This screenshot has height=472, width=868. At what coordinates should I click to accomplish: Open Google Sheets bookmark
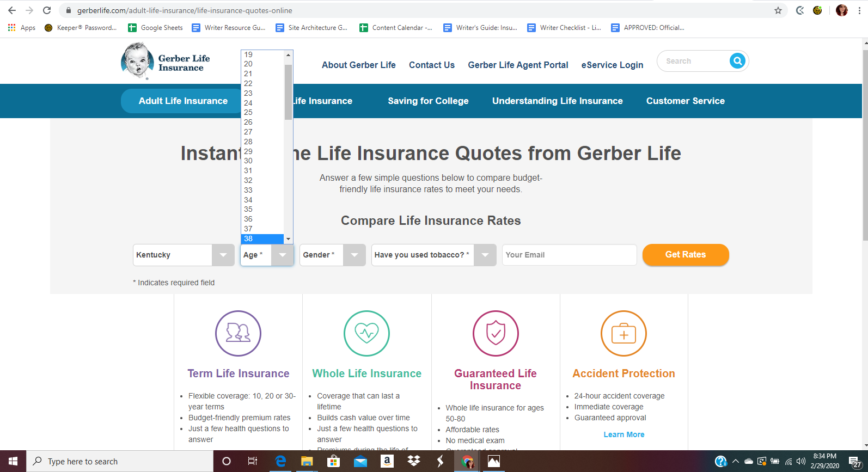click(x=156, y=28)
